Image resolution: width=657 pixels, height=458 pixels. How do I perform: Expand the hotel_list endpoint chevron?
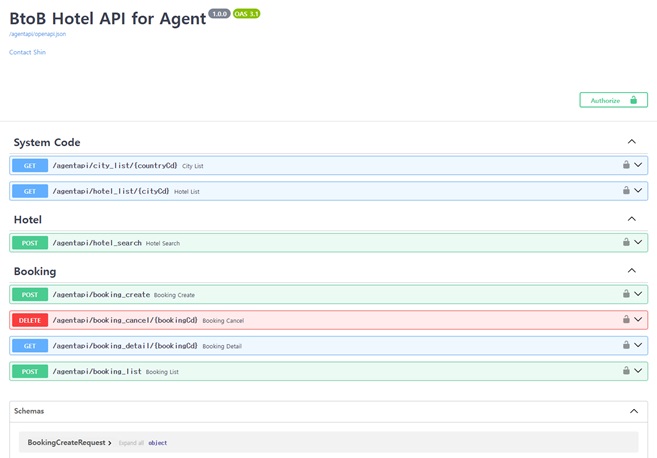pos(638,190)
